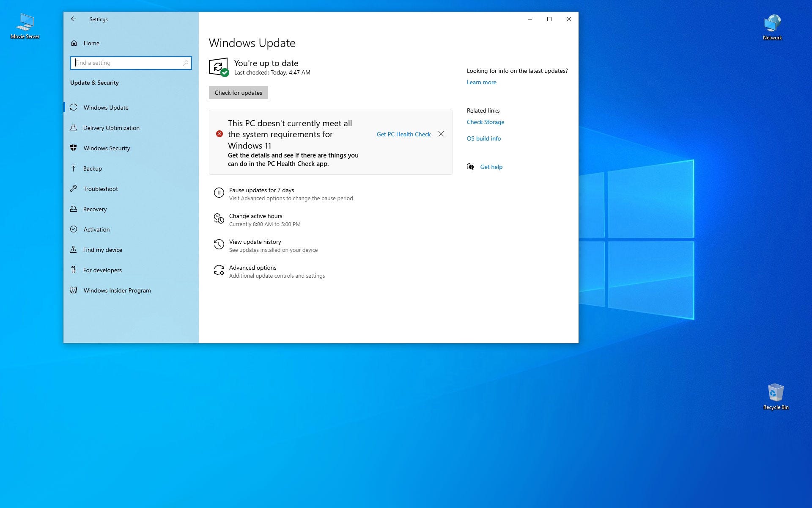Minimize the Settings window
This screenshot has width=812, height=508.
pyautogui.click(x=530, y=19)
